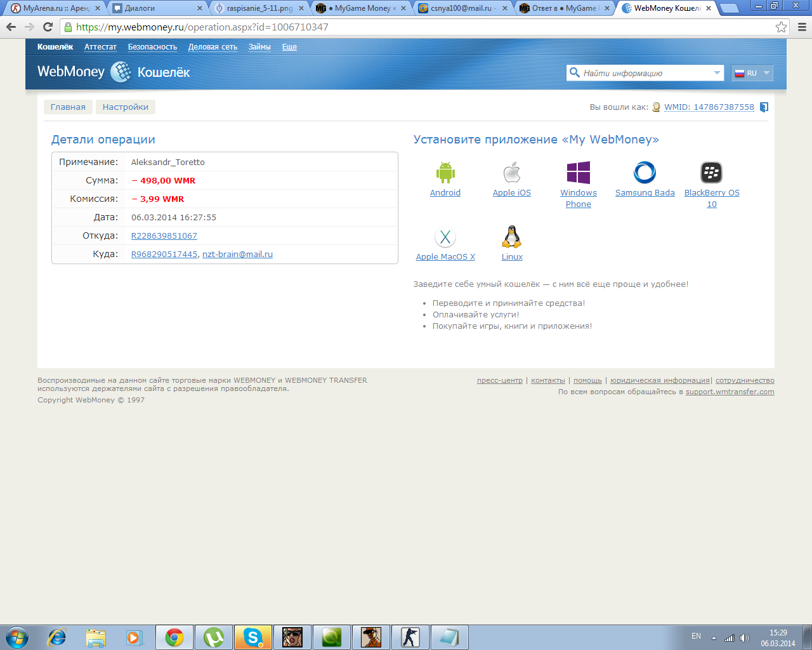Open the Безопасность menu item
Screen dimensions: 812x650
(x=152, y=47)
